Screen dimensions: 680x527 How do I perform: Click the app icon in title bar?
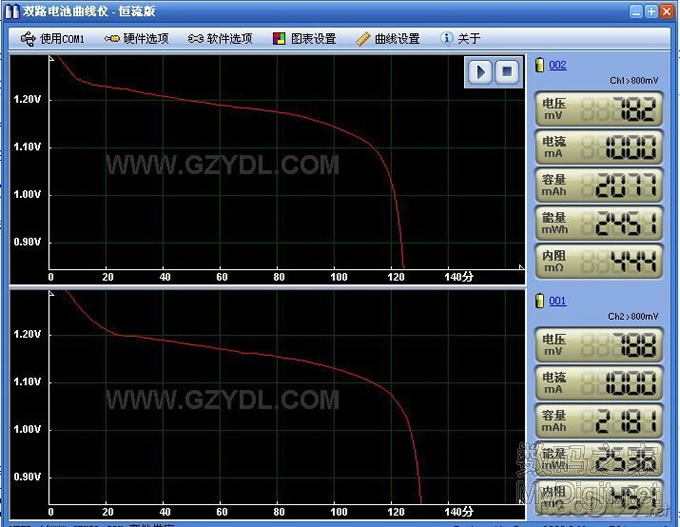pos(13,11)
